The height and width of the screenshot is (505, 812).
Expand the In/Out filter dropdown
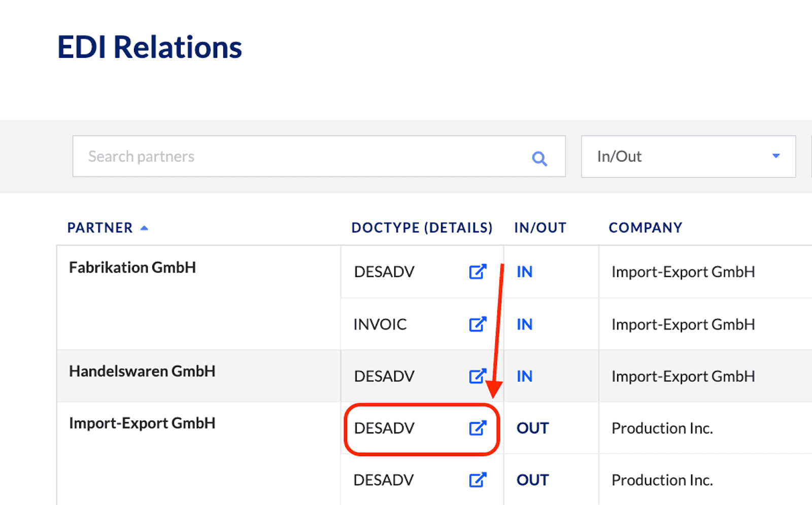(688, 156)
